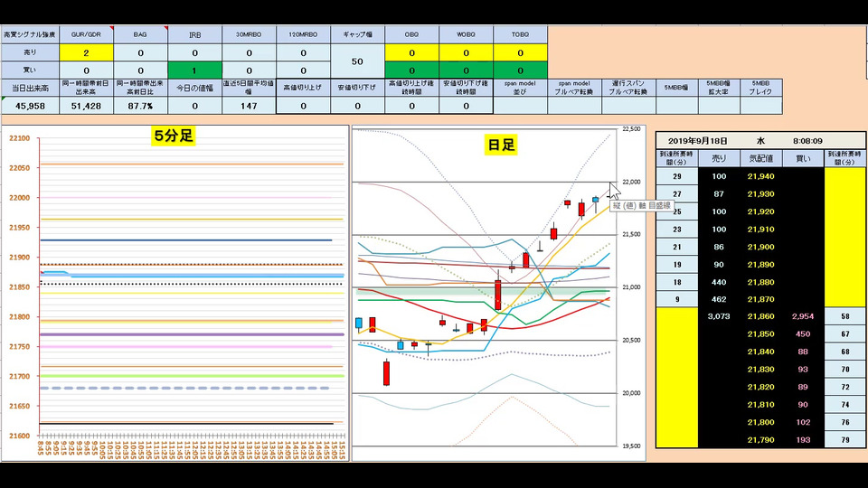This screenshot has height=488, width=868.
Task: Click yellow sell cell showing 2 under GUR/GDR
Action: pyautogui.click(x=87, y=52)
